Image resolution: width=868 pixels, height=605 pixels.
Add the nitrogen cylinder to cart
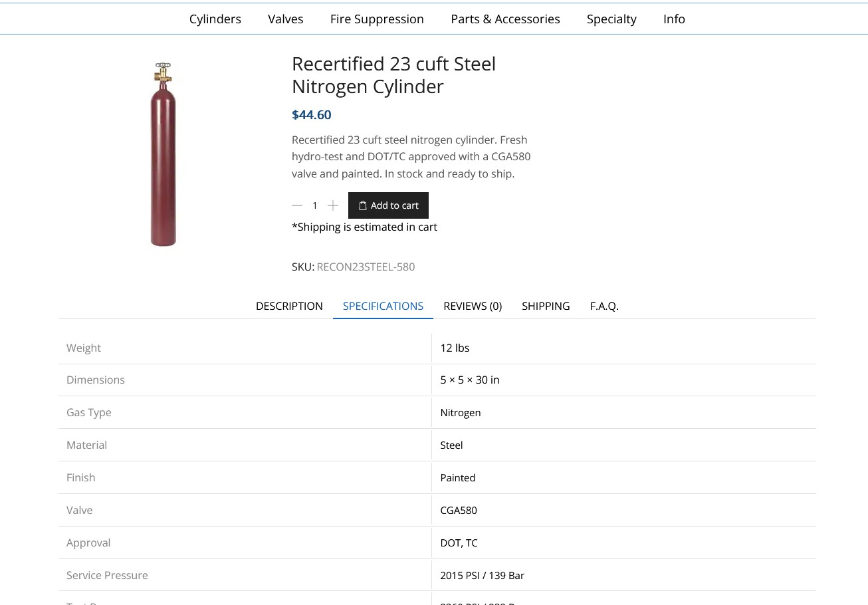coord(388,205)
